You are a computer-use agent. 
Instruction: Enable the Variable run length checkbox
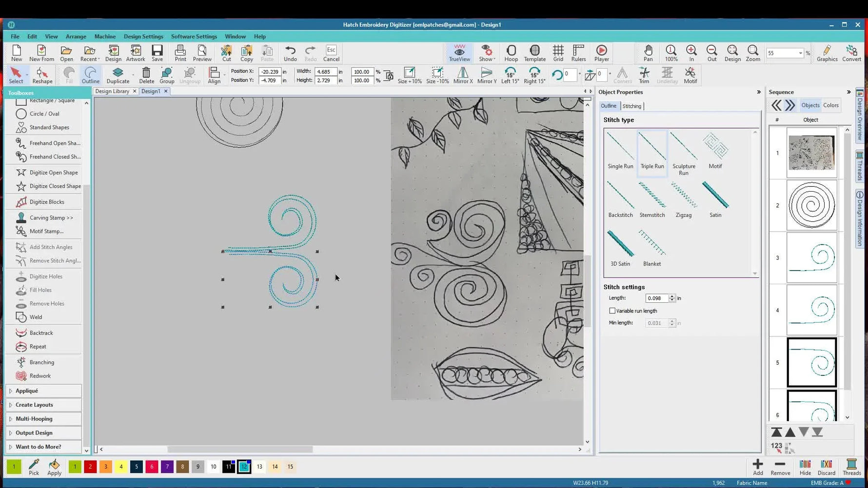pyautogui.click(x=612, y=311)
